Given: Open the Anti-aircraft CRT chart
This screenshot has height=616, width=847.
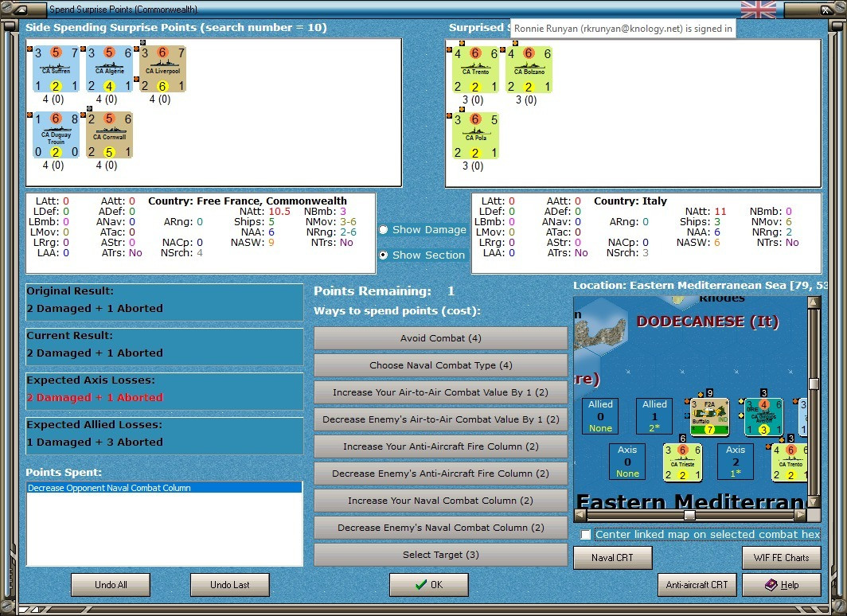Looking at the screenshot, I should [697, 585].
